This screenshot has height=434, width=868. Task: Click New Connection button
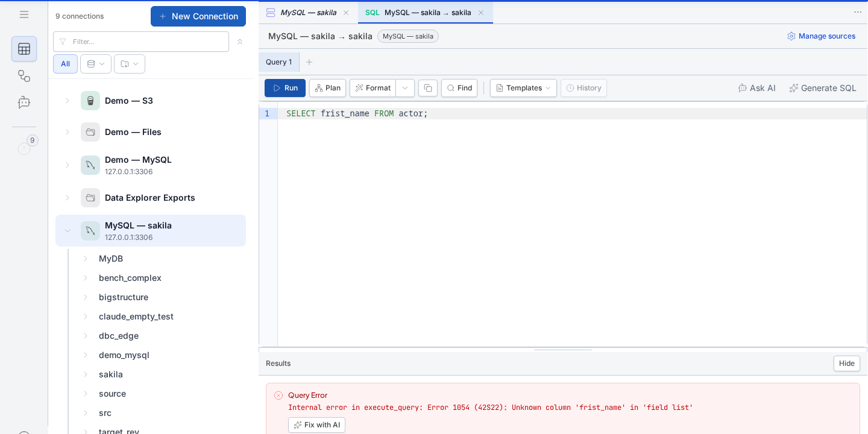[x=198, y=16]
